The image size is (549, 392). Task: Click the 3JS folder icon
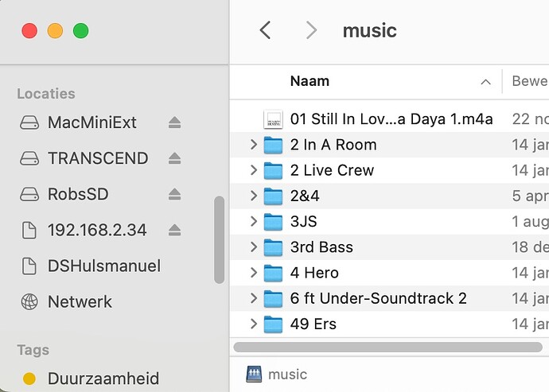[273, 222]
